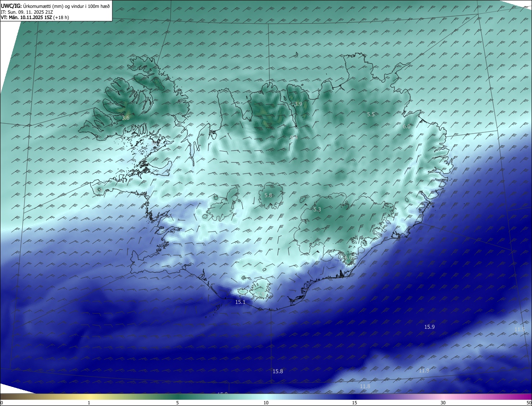The width and height of the screenshot is (532, 406).
Task: Click the 3.6 value over the Westfjords
Action: click(x=126, y=118)
